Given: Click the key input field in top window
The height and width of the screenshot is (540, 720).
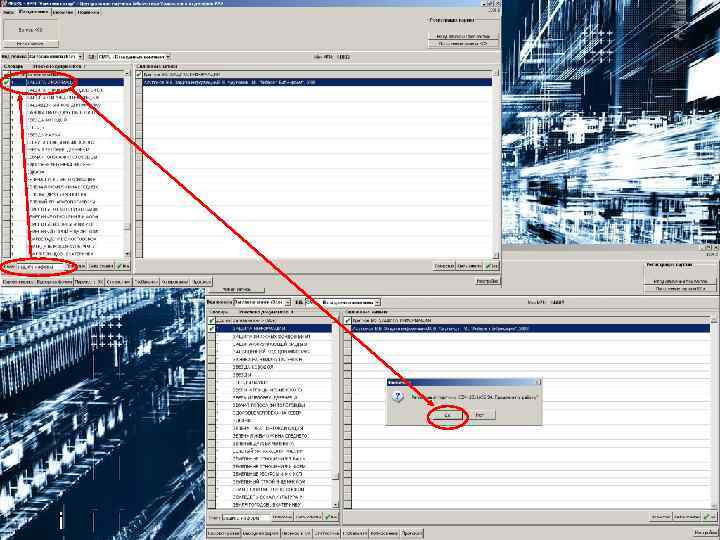Looking at the screenshot, I should pos(43,267).
